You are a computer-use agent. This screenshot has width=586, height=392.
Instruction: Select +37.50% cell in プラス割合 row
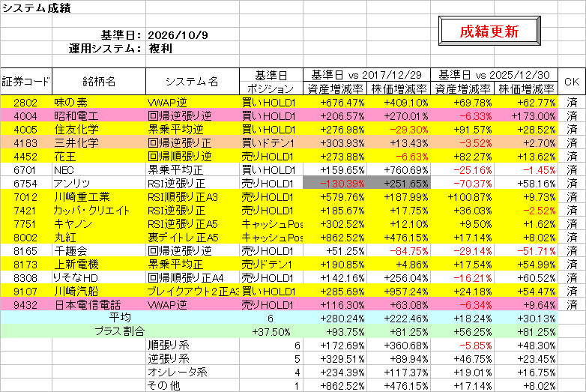[x=271, y=331]
